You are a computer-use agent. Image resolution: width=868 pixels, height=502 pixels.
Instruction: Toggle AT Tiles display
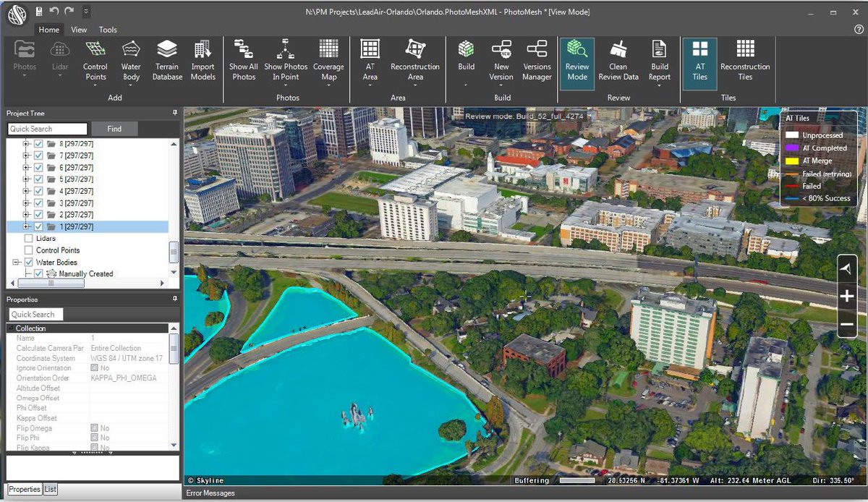[699, 63]
